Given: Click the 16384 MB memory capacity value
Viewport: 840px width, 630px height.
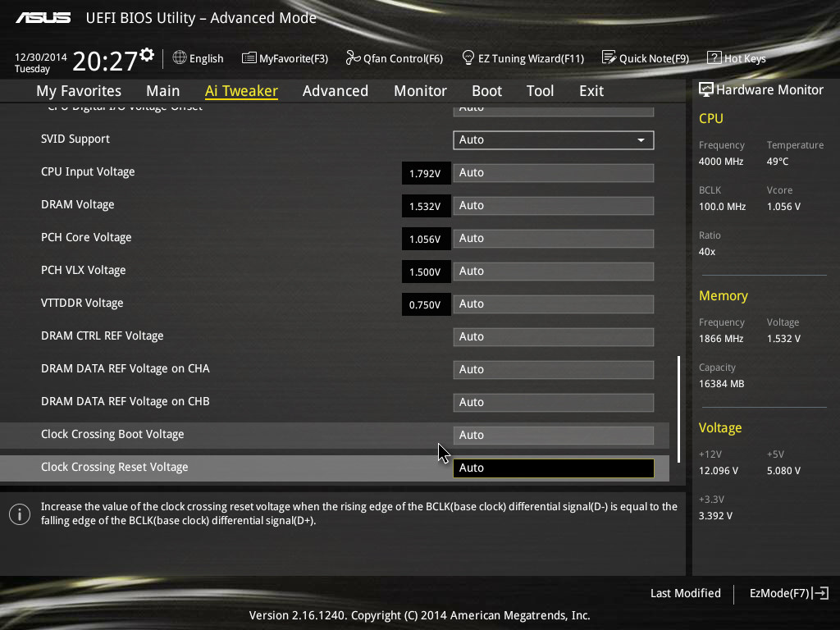Looking at the screenshot, I should tap(722, 384).
